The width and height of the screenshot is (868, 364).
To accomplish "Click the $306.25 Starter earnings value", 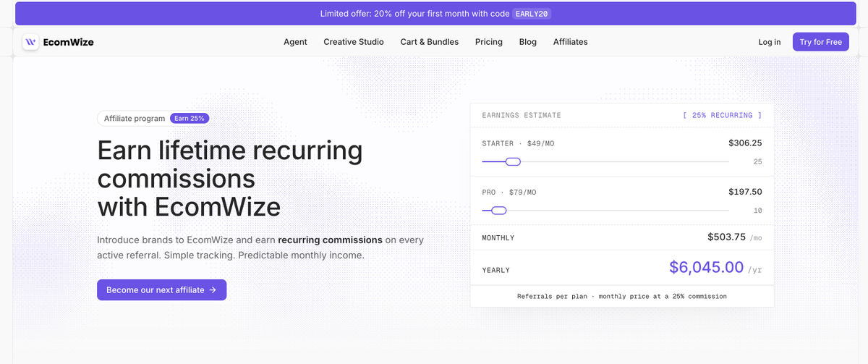I will coord(745,143).
